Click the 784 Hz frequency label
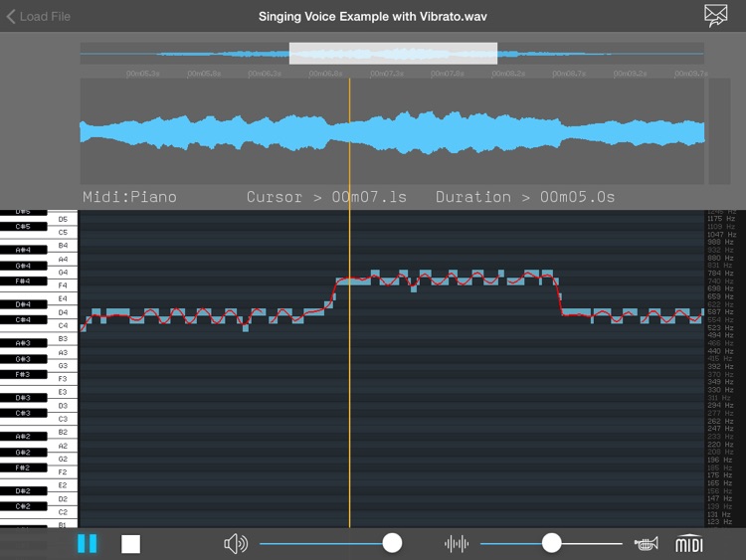This screenshot has width=746, height=560. click(x=720, y=274)
